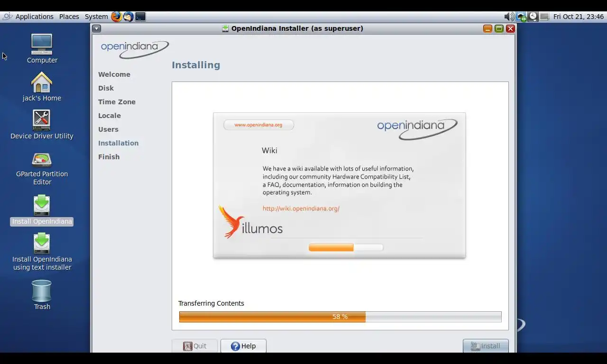Select the Installation step
Image resolution: width=607 pixels, height=364 pixels.
[x=118, y=143]
